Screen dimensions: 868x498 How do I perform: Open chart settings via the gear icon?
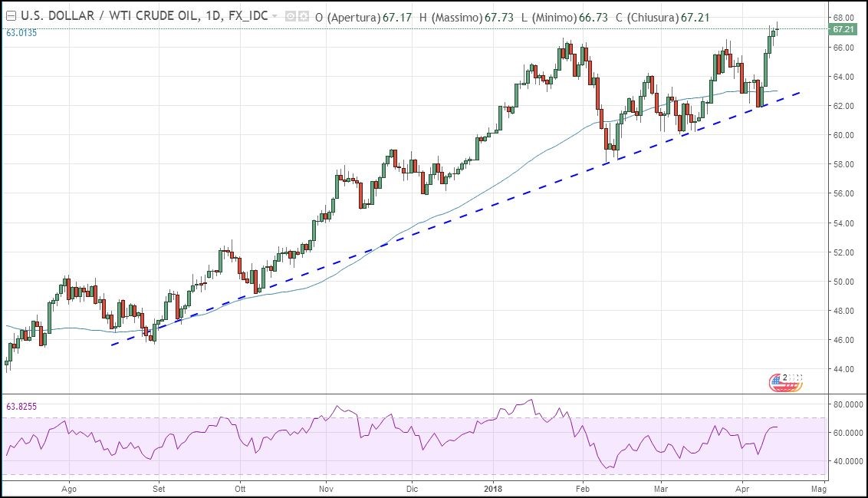point(302,15)
